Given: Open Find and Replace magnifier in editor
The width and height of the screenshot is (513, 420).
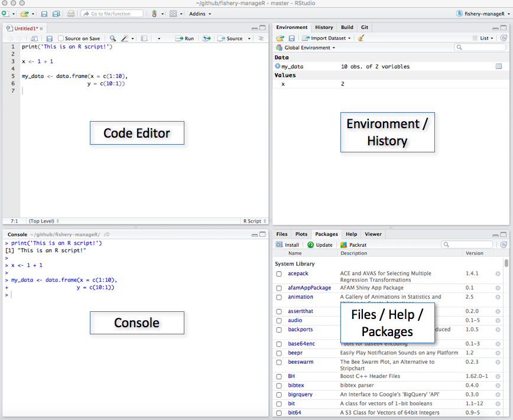Looking at the screenshot, I should 112,38.
